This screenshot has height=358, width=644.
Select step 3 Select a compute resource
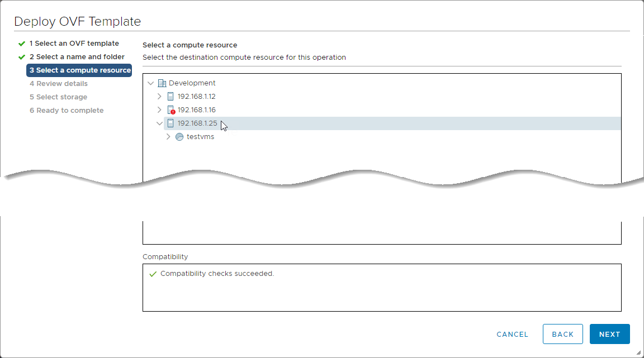click(x=79, y=70)
